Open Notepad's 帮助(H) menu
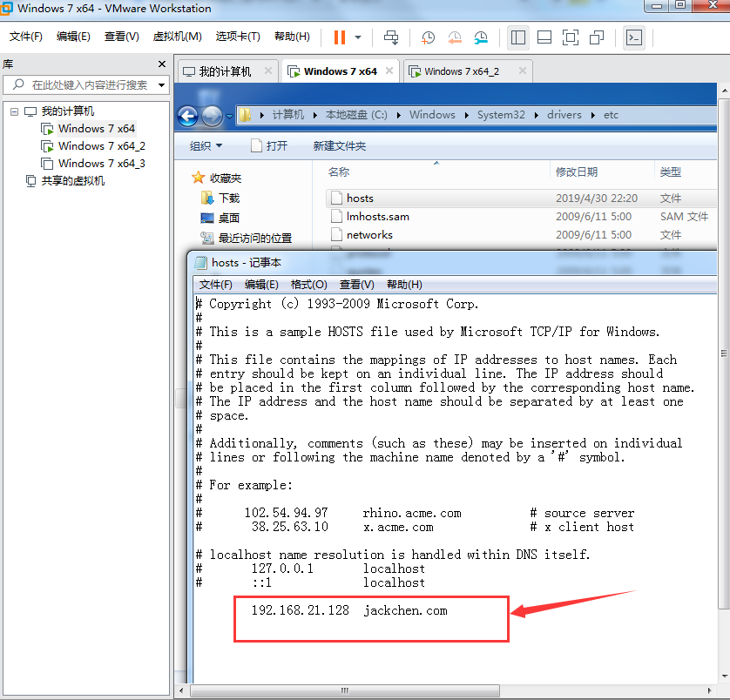The image size is (730, 700). (404, 285)
